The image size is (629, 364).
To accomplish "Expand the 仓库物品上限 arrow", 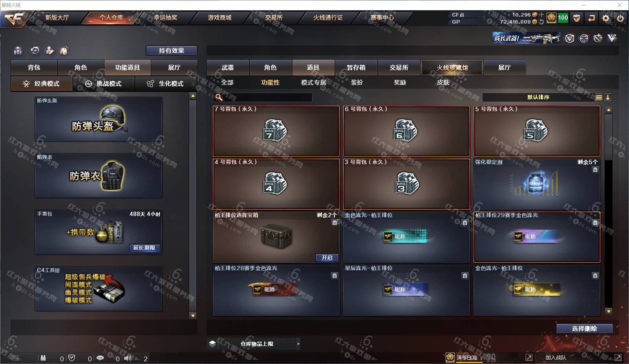I will (298, 344).
